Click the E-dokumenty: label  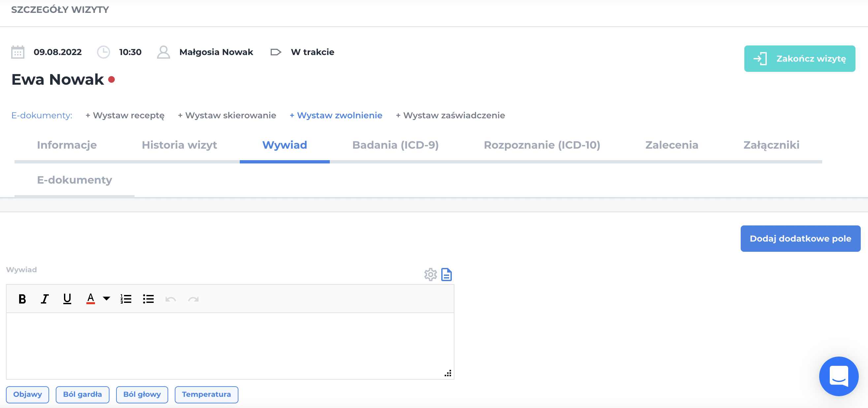tap(42, 115)
